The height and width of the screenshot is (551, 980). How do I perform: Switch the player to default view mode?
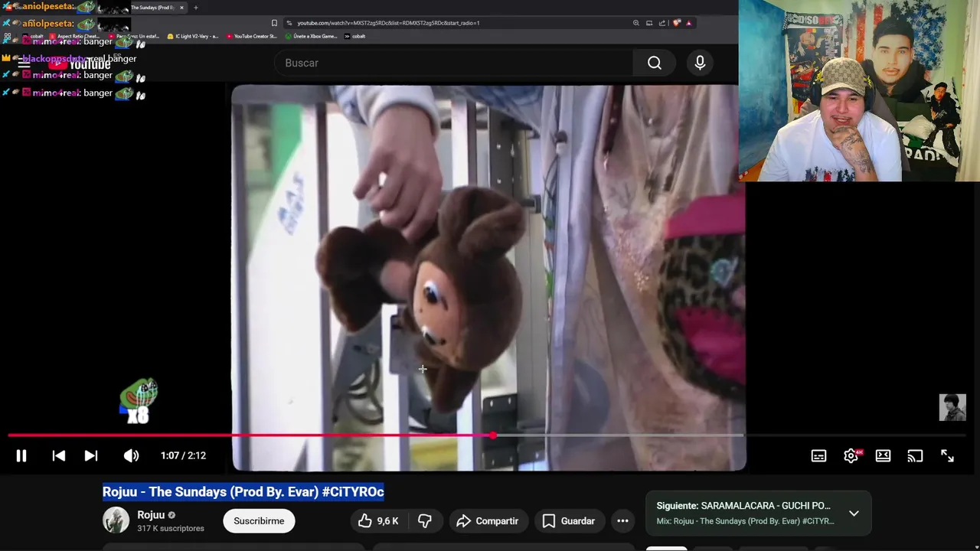click(883, 456)
